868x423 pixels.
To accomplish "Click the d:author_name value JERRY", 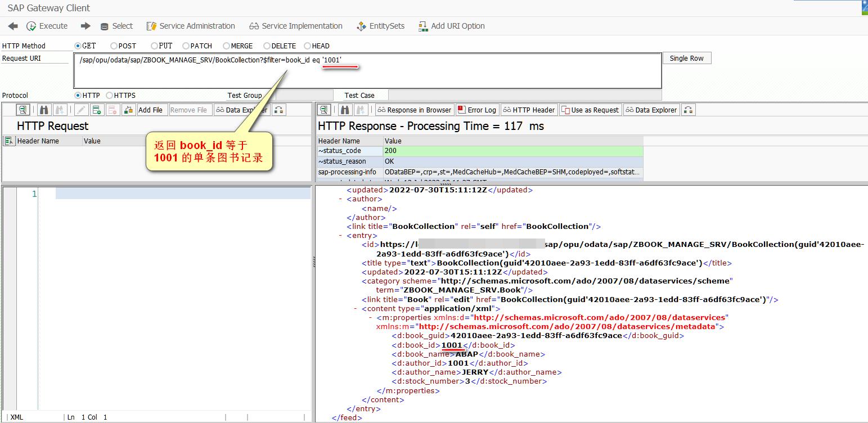I will click(475, 372).
